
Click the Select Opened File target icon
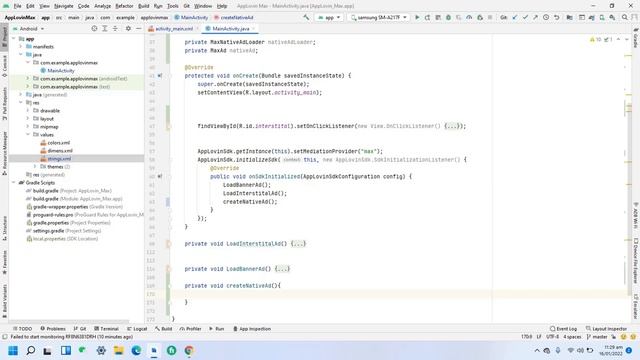tap(94, 29)
